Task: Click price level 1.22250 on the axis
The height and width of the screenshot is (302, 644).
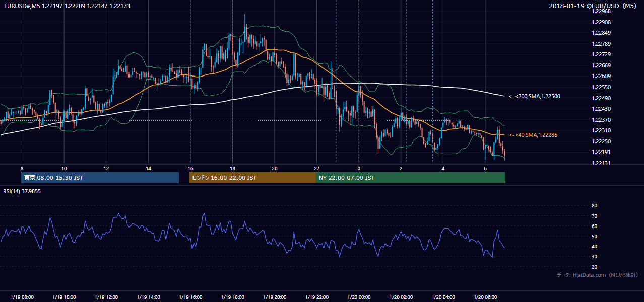Action: tap(601, 141)
